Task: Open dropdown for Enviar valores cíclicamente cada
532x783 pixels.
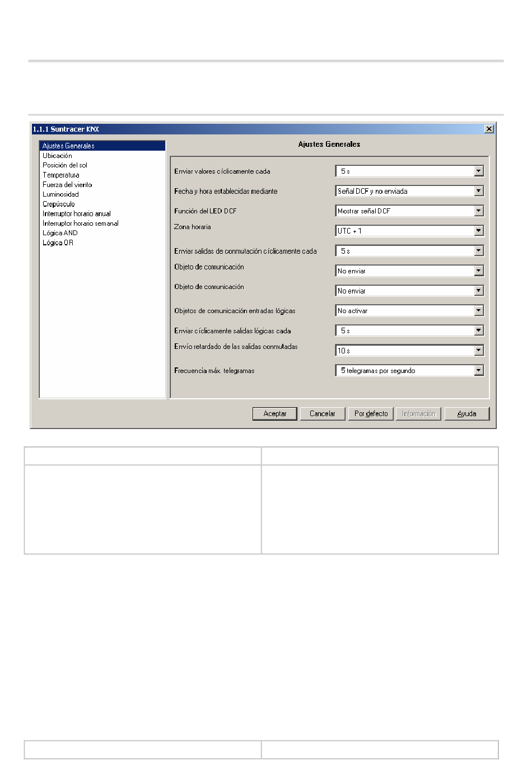Action: (x=478, y=171)
